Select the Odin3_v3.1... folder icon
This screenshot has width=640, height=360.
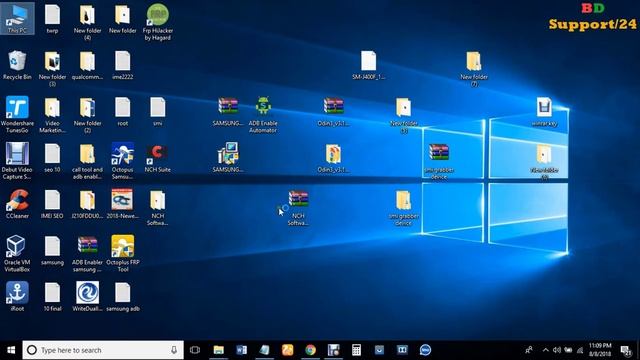pos(333,158)
